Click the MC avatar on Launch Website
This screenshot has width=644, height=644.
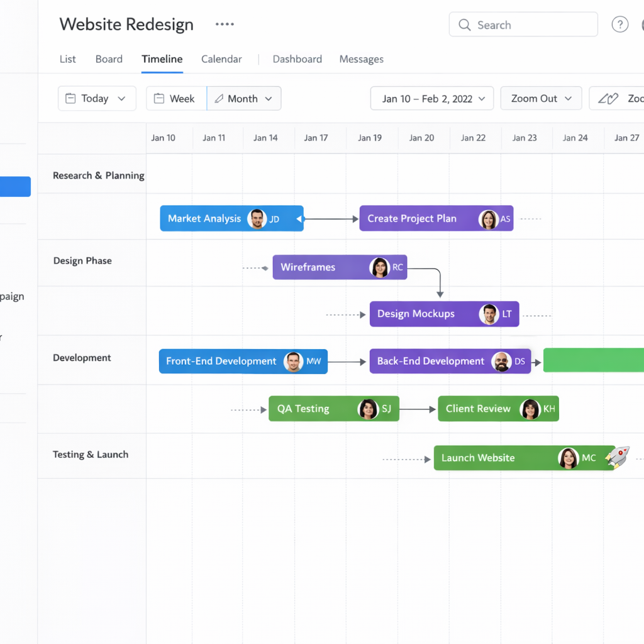pos(568,458)
